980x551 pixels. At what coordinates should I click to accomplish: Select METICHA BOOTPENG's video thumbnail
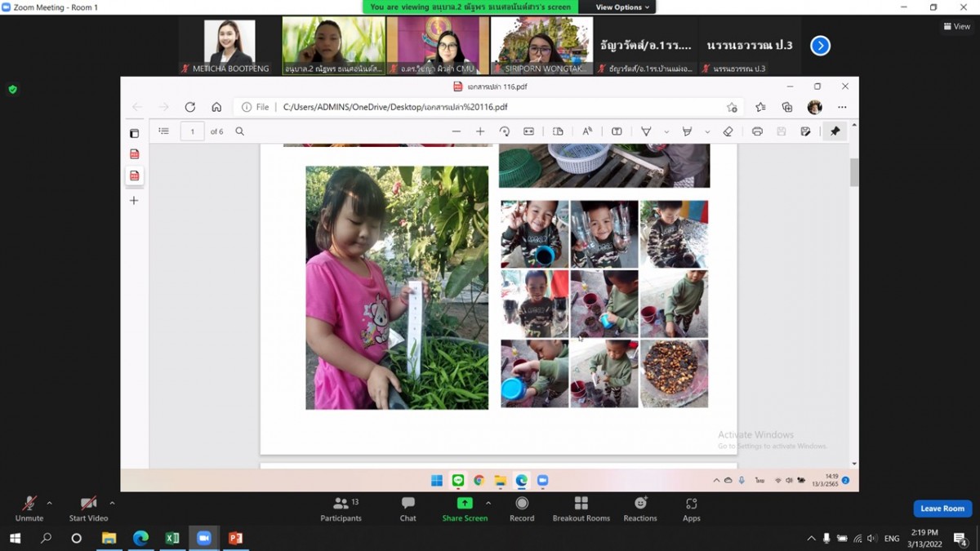(229, 47)
